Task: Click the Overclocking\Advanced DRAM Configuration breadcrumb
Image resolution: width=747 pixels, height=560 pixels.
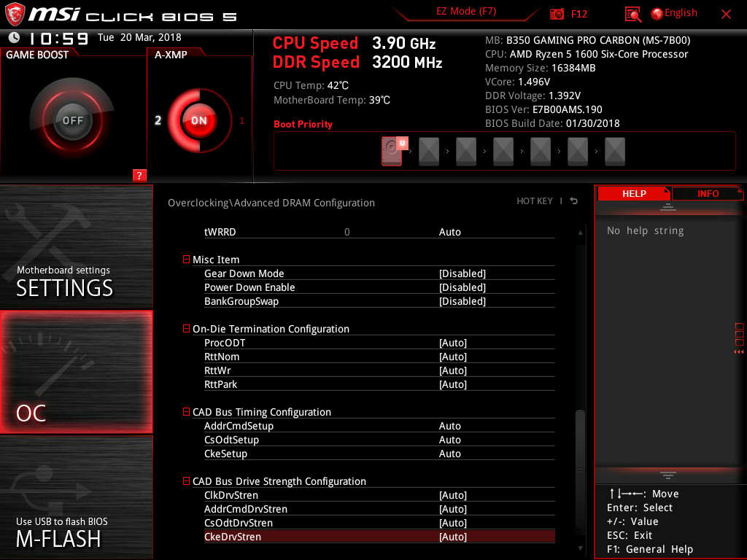Action: click(271, 203)
